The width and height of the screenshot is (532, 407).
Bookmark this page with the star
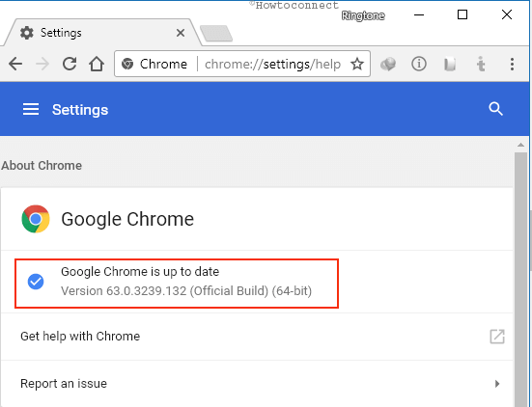point(357,64)
